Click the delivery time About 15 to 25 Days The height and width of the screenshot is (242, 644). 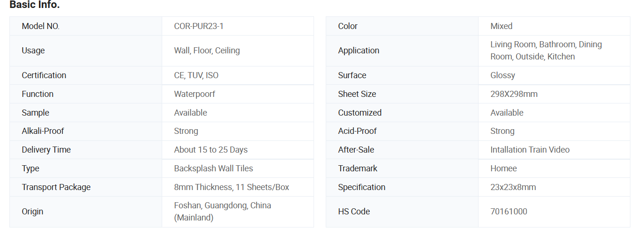[210, 150]
